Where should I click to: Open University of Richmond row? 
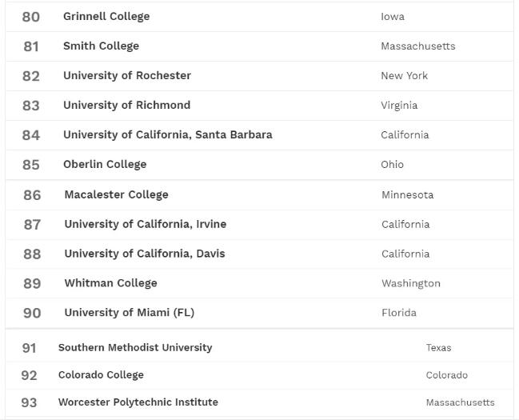126,105
